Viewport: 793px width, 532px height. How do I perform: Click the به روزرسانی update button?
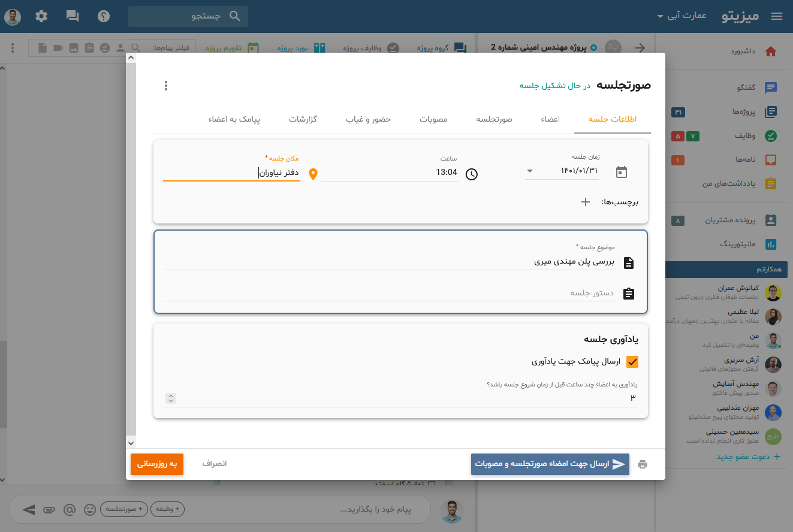coord(157,464)
